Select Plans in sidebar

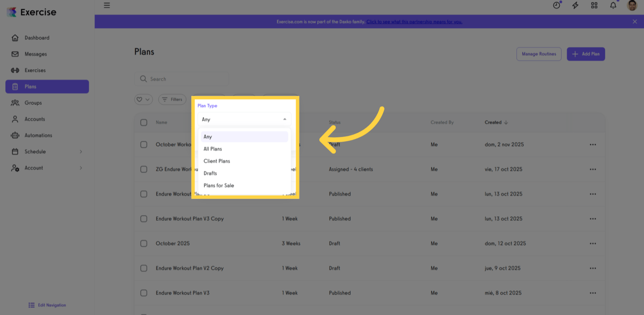pos(47,87)
